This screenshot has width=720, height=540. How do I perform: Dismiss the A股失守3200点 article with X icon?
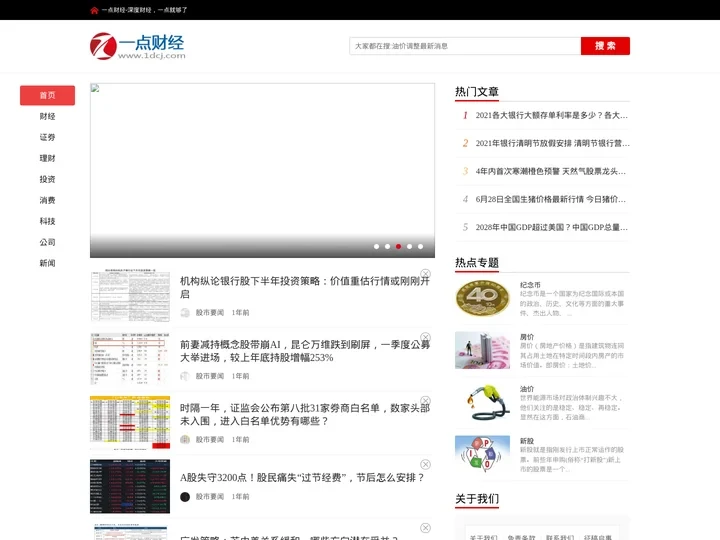coord(426,464)
